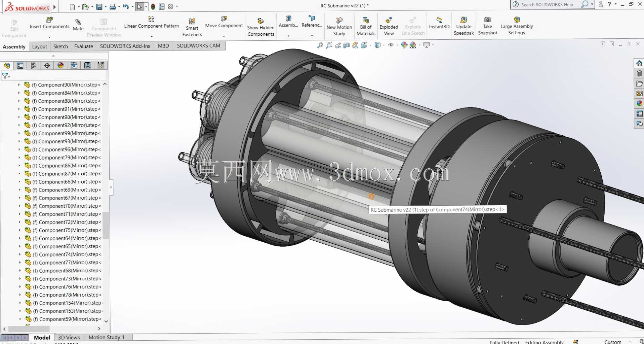The width and height of the screenshot is (644, 344).
Task: Switch to 3D Views tab
Action: coord(69,337)
